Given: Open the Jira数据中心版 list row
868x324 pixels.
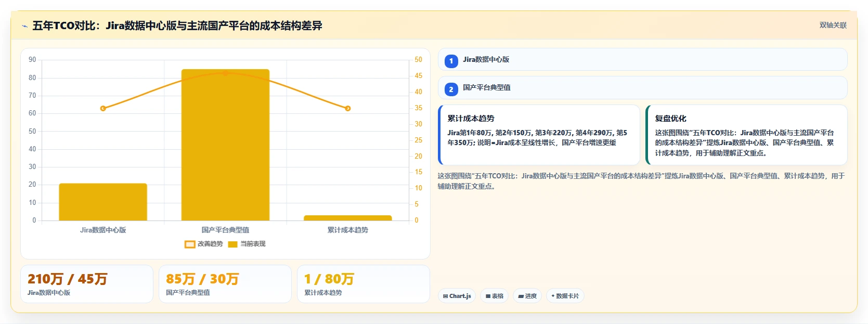Looking at the screenshot, I should pos(642,59).
